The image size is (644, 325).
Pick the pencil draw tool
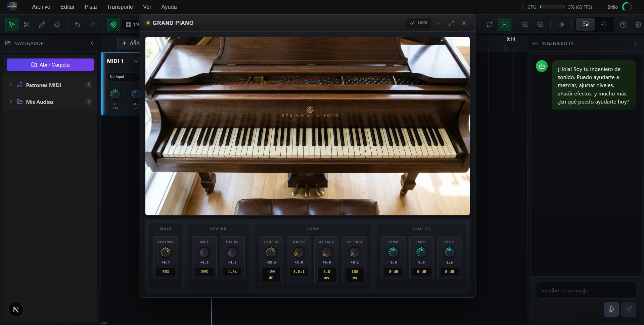[x=42, y=25]
